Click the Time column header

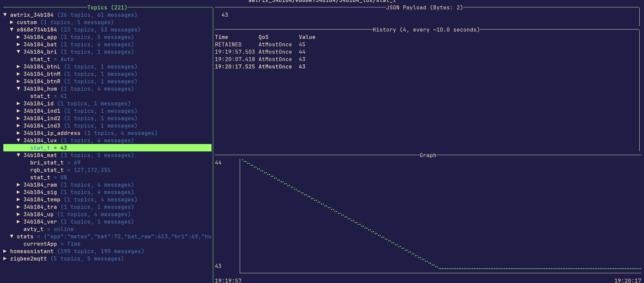coord(222,37)
